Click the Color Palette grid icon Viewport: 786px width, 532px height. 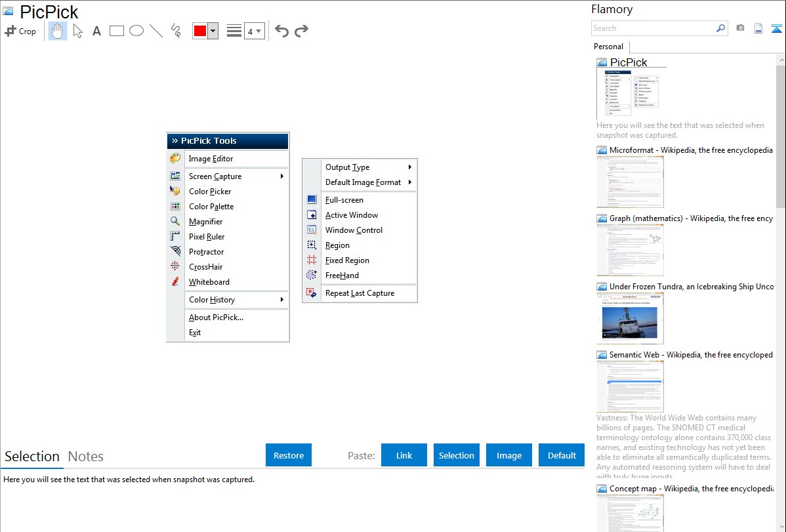pyautogui.click(x=175, y=206)
